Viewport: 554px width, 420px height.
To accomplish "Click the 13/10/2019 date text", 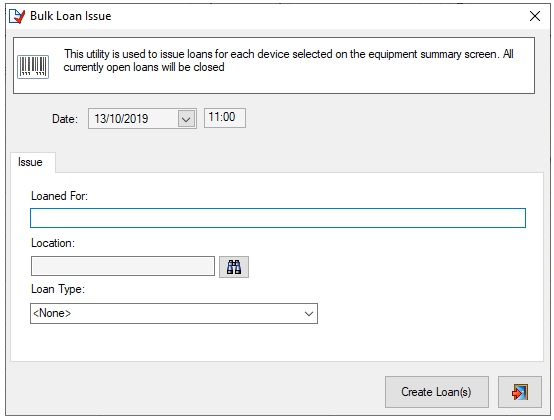I will click(x=121, y=119).
